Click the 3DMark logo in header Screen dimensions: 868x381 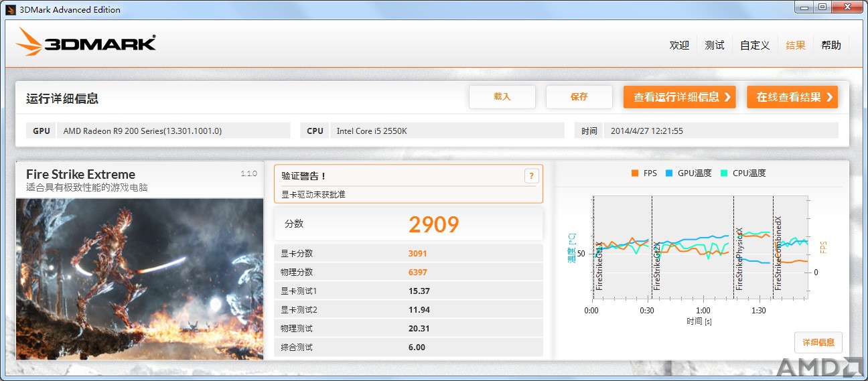point(86,43)
